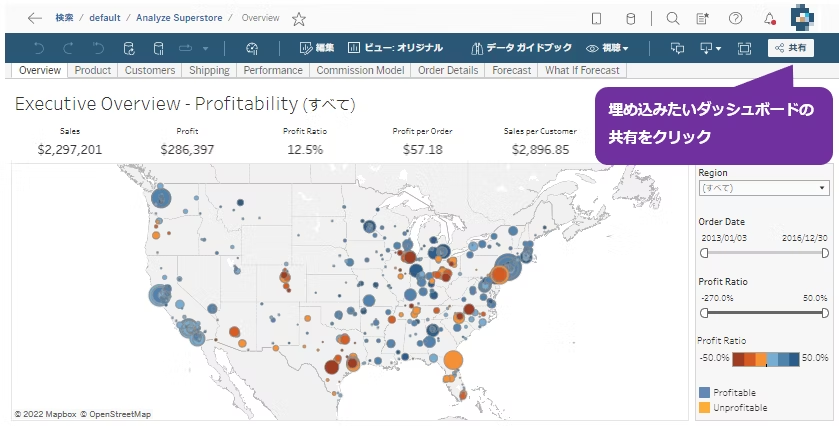
Task: Click the Profit Ratio slider right handle
Action: pyautogui.click(x=825, y=313)
